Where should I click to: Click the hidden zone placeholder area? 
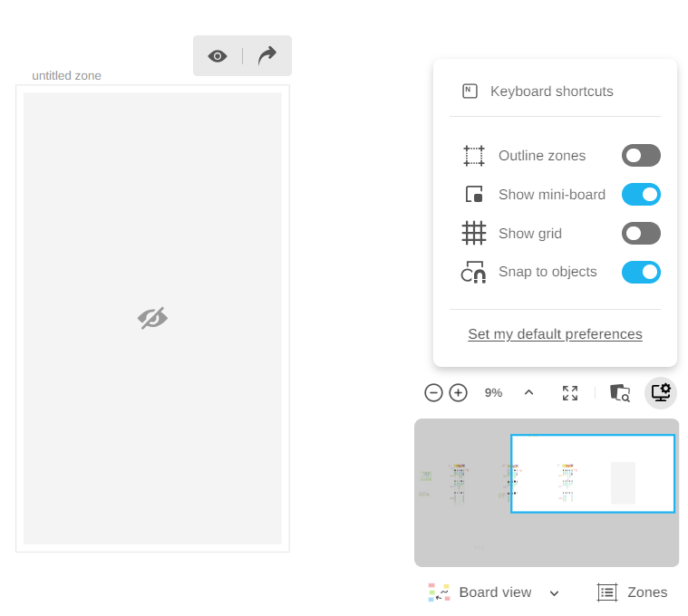pos(152,318)
